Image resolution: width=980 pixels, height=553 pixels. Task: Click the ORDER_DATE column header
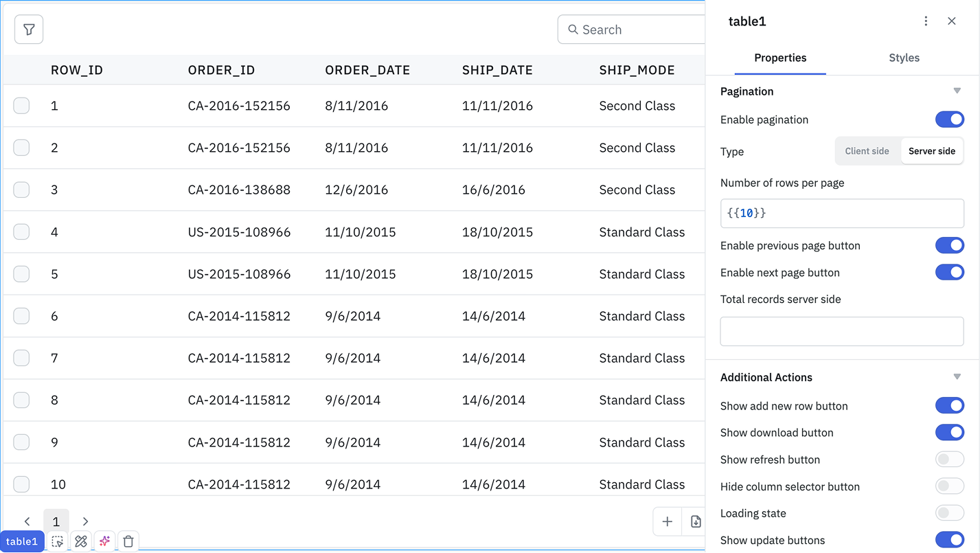click(x=367, y=70)
